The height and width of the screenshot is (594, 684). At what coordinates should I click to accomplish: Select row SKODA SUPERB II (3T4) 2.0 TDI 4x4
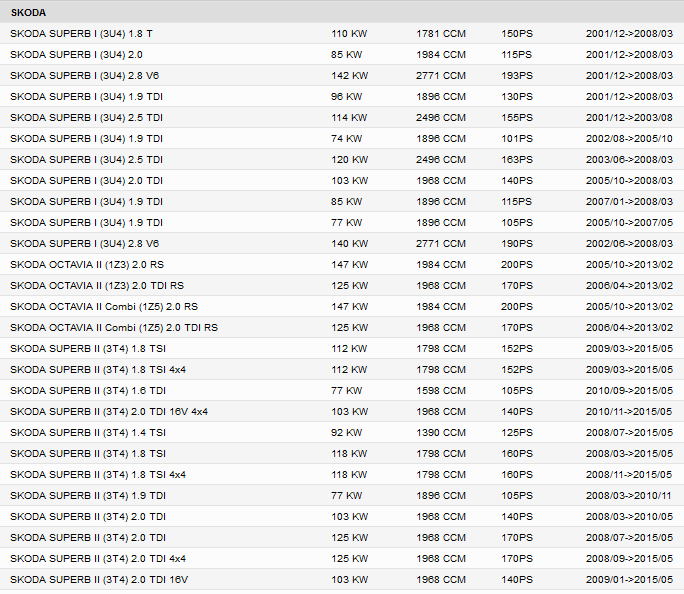point(342,558)
